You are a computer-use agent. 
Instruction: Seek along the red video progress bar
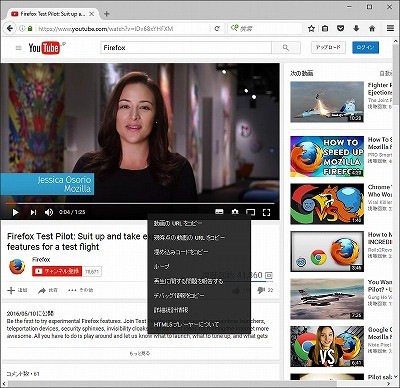pyautogui.click(x=140, y=203)
